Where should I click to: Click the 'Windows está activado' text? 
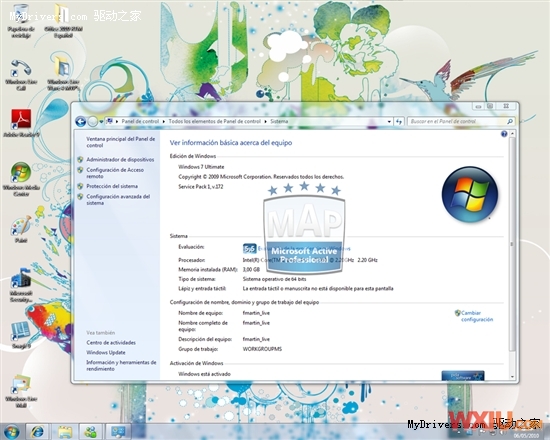coord(204,374)
